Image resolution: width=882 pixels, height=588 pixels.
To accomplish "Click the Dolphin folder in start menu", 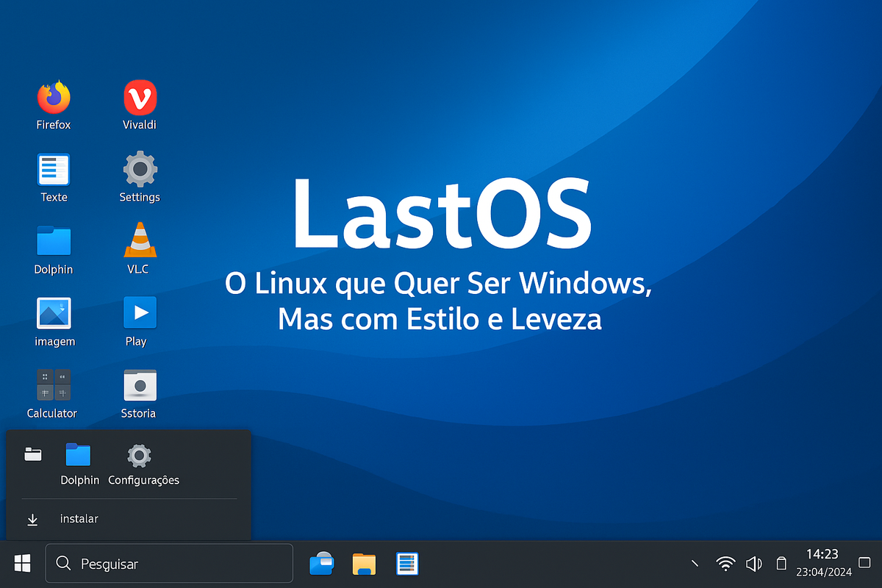I will (79, 455).
